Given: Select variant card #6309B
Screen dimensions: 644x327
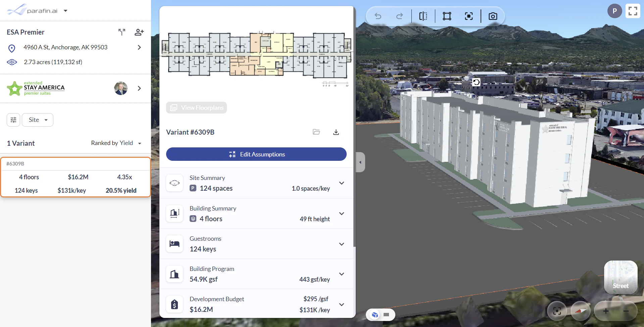Looking at the screenshot, I should [x=75, y=177].
